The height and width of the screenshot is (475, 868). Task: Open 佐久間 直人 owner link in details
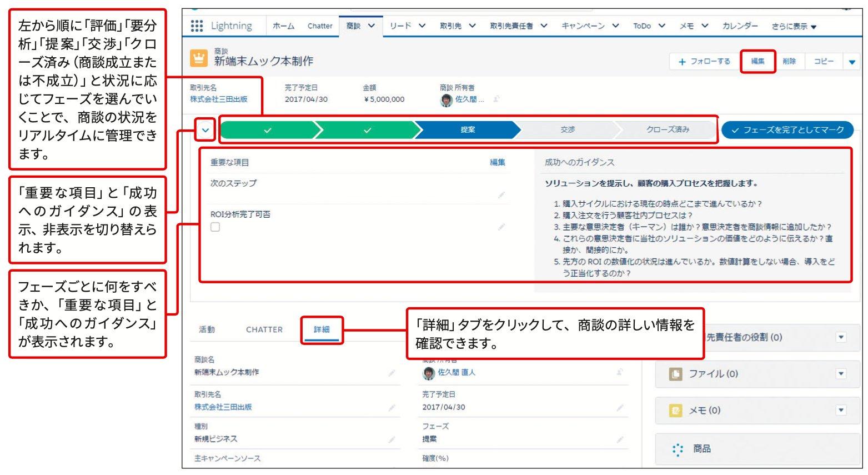(x=456, y=373)
